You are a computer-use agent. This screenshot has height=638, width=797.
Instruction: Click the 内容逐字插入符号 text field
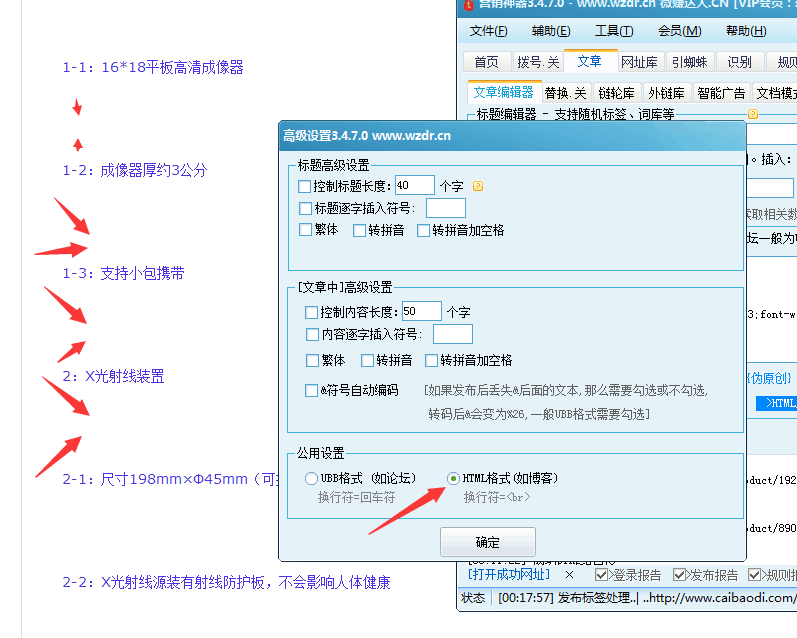[452, 334]
